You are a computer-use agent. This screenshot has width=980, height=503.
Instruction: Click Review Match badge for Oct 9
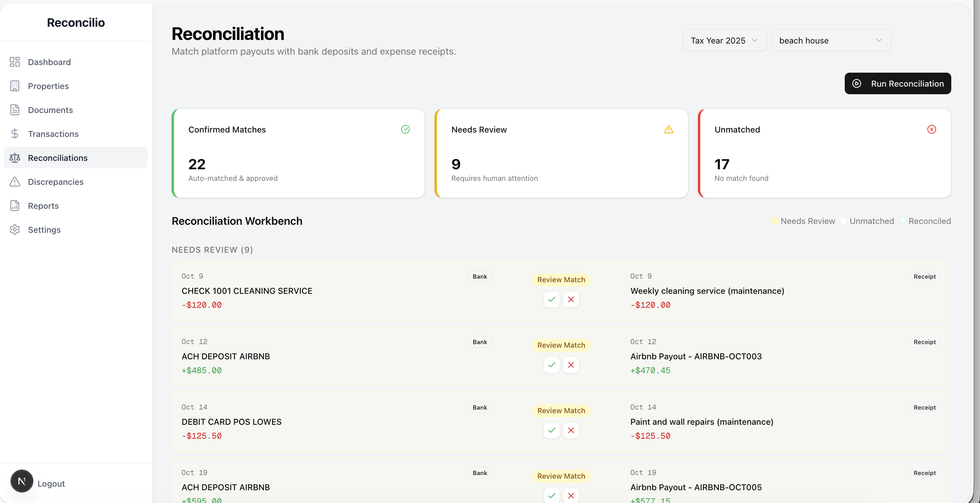(x=561, y=279)
